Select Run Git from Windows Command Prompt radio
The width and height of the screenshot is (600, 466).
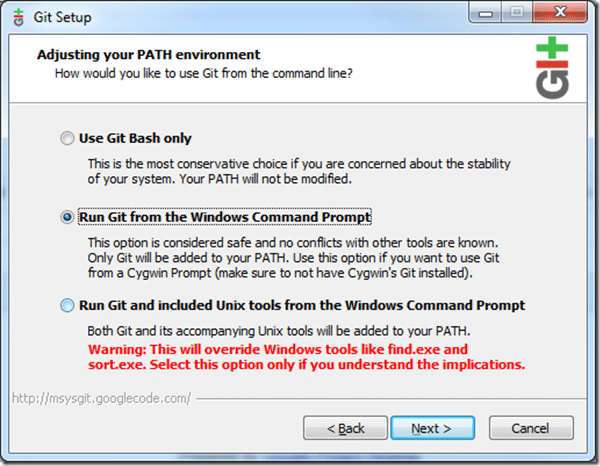[67, 217]
